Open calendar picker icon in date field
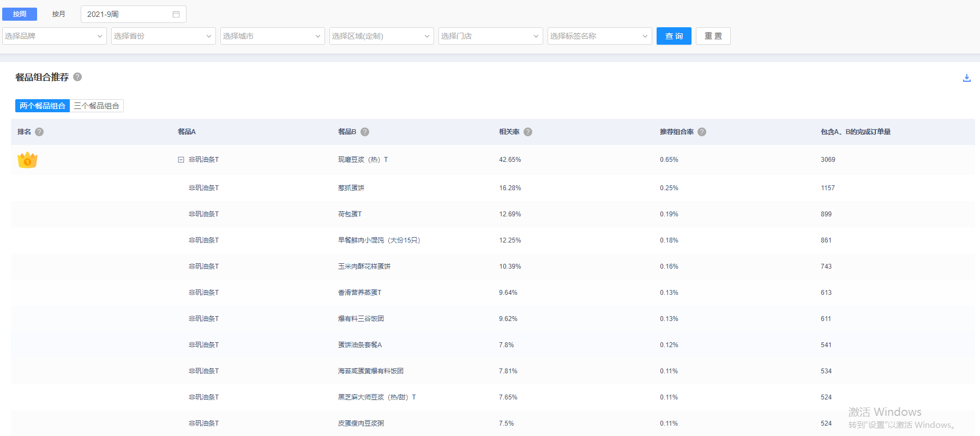The image size is (980, 436). [x=176, y=14]
